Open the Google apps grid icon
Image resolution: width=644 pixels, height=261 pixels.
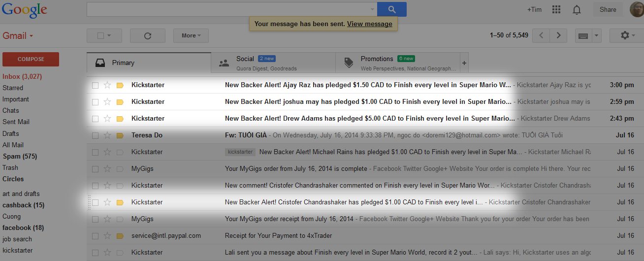click(x=556, y=9)
